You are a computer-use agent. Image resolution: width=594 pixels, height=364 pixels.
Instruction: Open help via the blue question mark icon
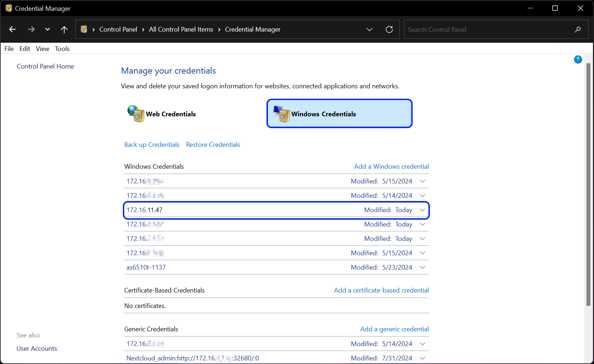click(577, 59)
